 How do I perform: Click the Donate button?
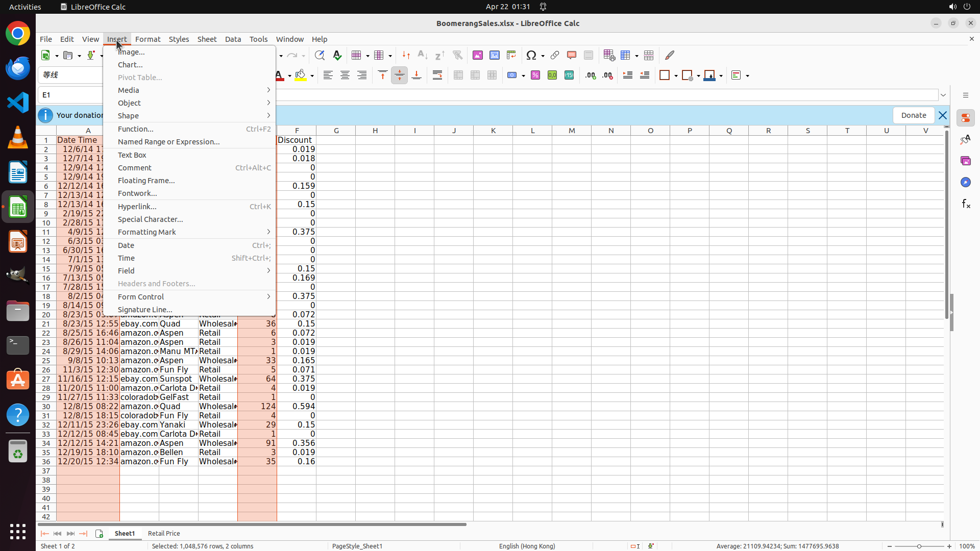click(x=913, y=115)
